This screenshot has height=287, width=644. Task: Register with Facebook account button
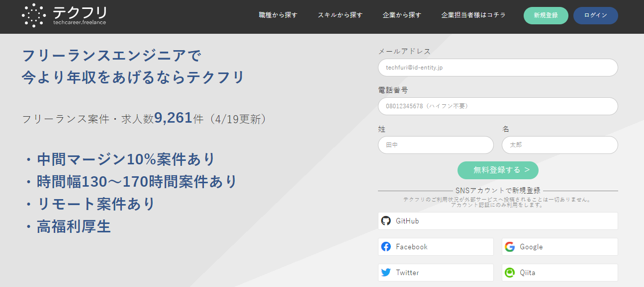click(x=436, y=247)
